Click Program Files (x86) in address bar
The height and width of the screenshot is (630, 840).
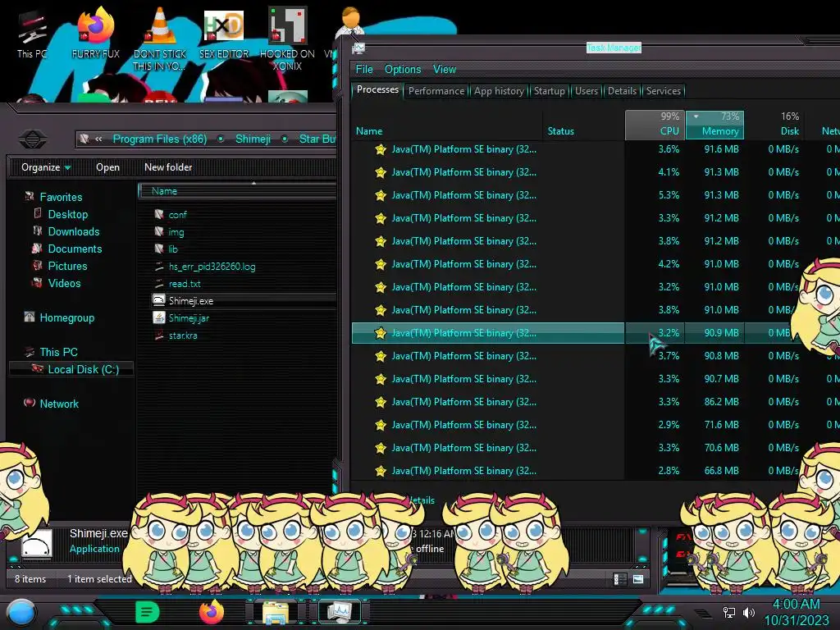(x=160, y=139)
